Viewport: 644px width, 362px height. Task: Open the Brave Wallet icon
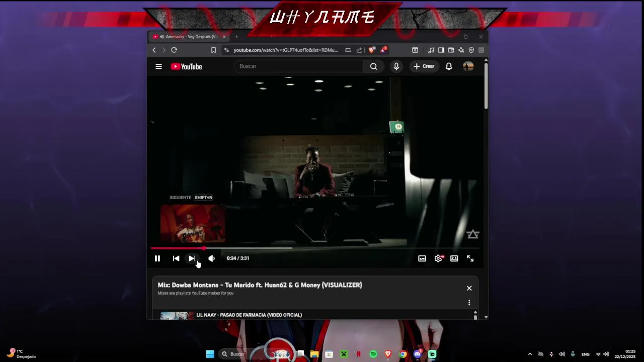(x=451, y=50)
